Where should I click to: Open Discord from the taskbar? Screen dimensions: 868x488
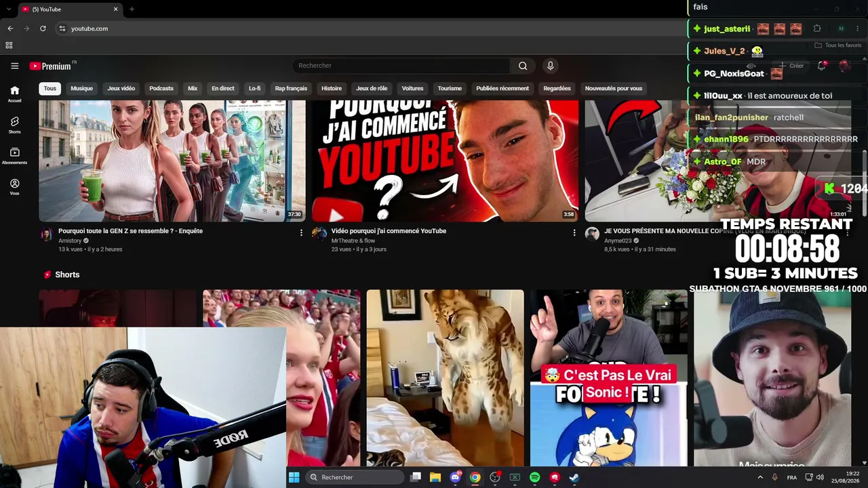click(456, 477)
